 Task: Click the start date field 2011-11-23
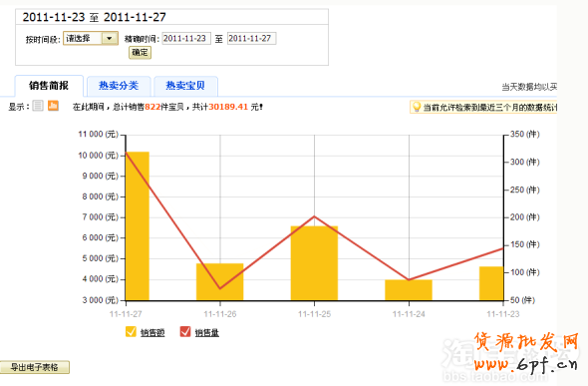(x=186, y=38)
